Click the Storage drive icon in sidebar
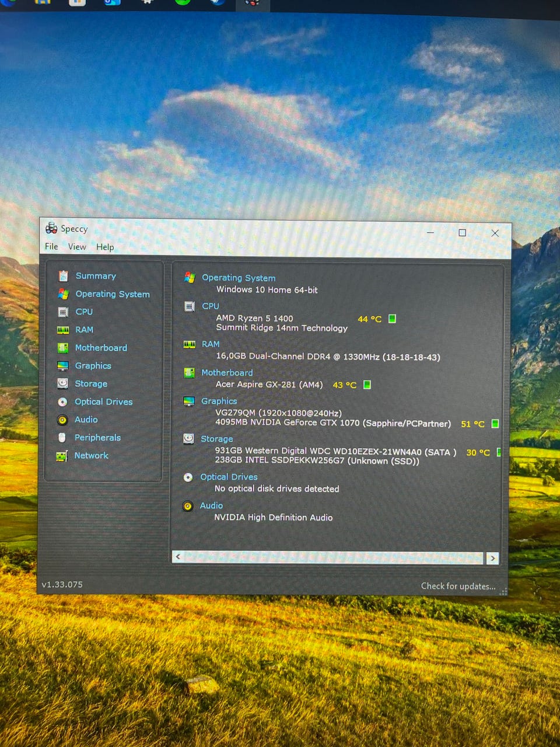Image resolution: width=560 pixels, height=747 pixels. [x=62, y=383]
